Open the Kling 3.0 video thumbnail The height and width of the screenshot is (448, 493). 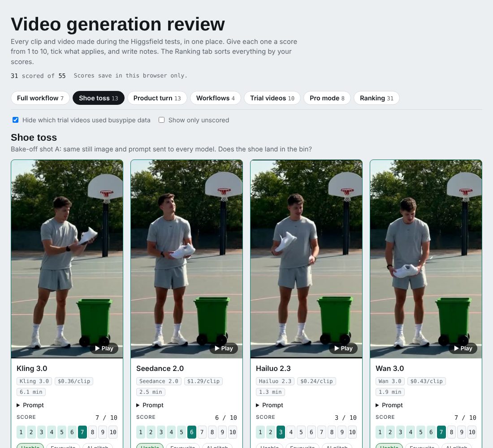coord(67,259)
